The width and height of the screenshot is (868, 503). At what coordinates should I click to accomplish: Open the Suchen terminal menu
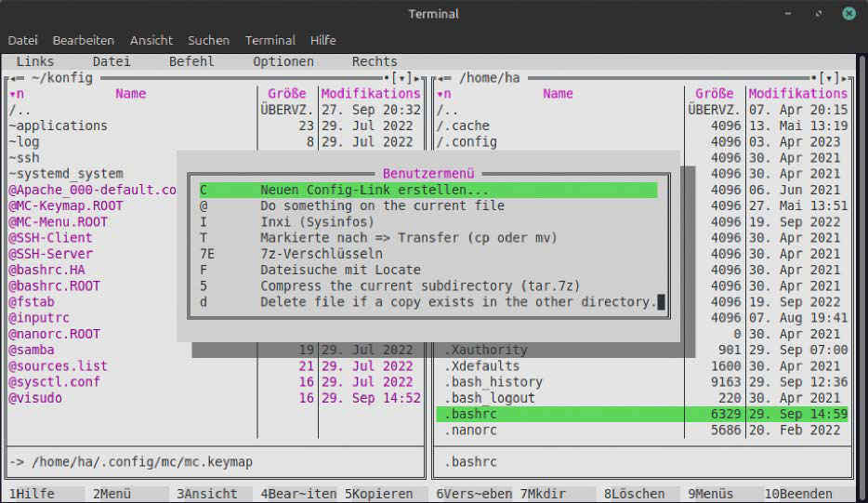(208, 40)
